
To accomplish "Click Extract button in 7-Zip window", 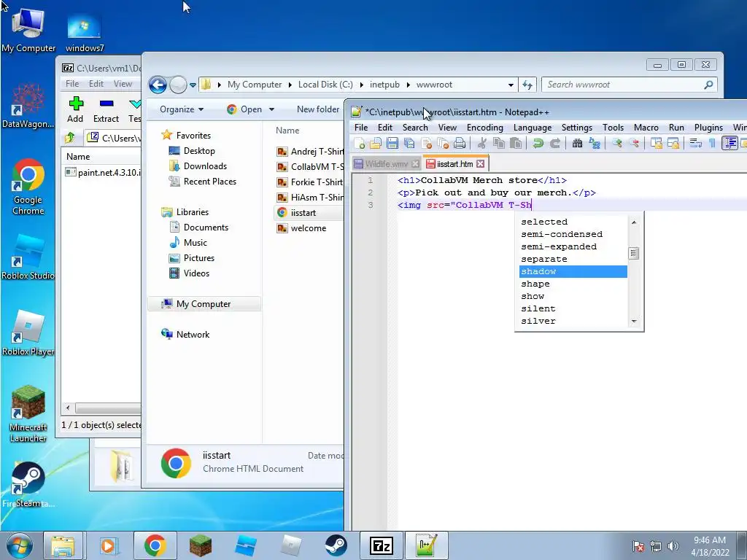I will pyautogui.click(x=106, y=109).
